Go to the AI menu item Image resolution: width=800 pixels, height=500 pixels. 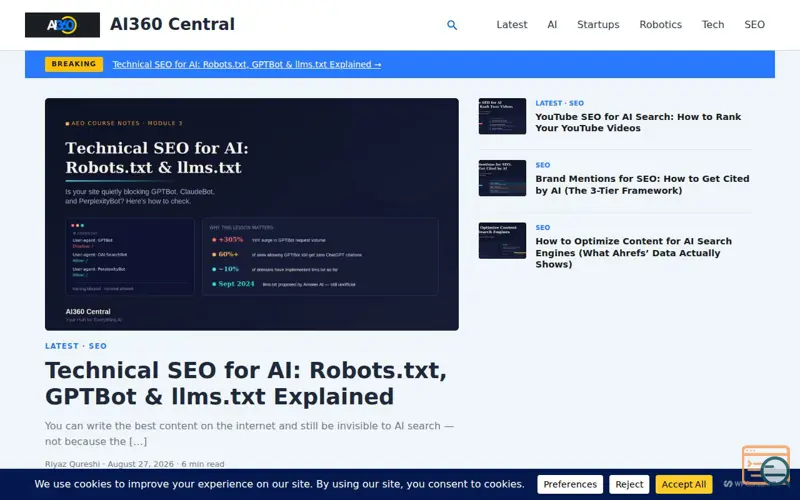552,24
